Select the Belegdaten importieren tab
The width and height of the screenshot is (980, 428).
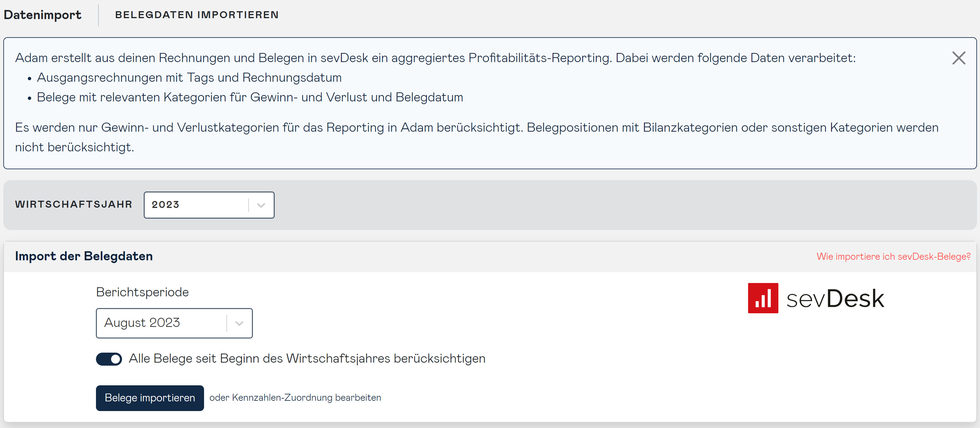click(x=197, y=15)
